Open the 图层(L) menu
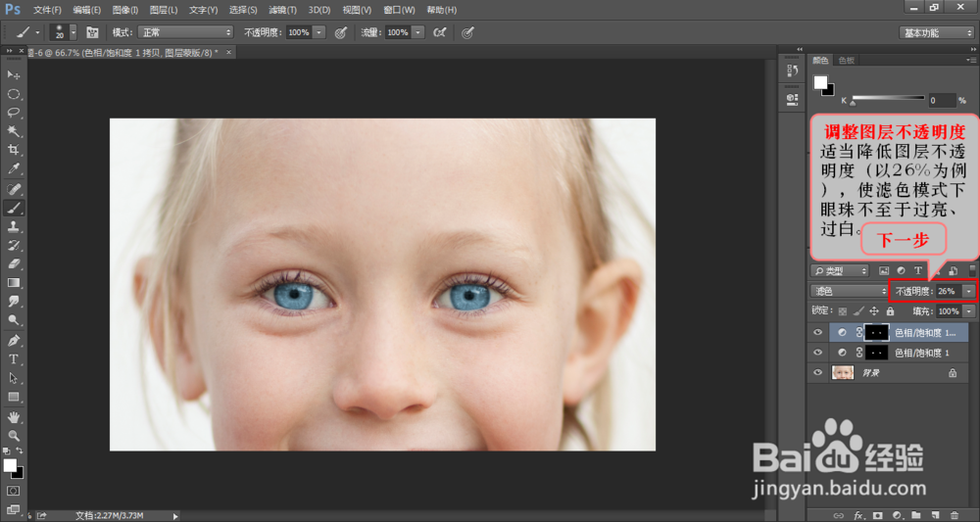The image size is (980, 522). [164, 10]
